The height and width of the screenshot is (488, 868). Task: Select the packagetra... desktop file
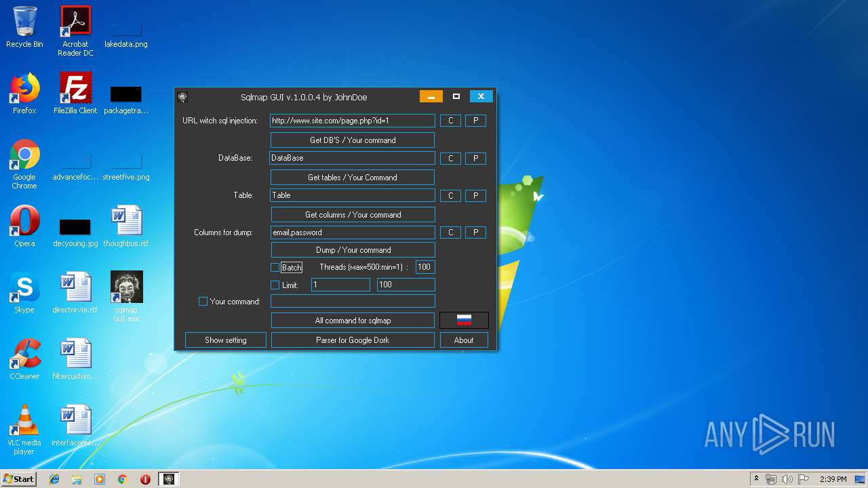126,98
